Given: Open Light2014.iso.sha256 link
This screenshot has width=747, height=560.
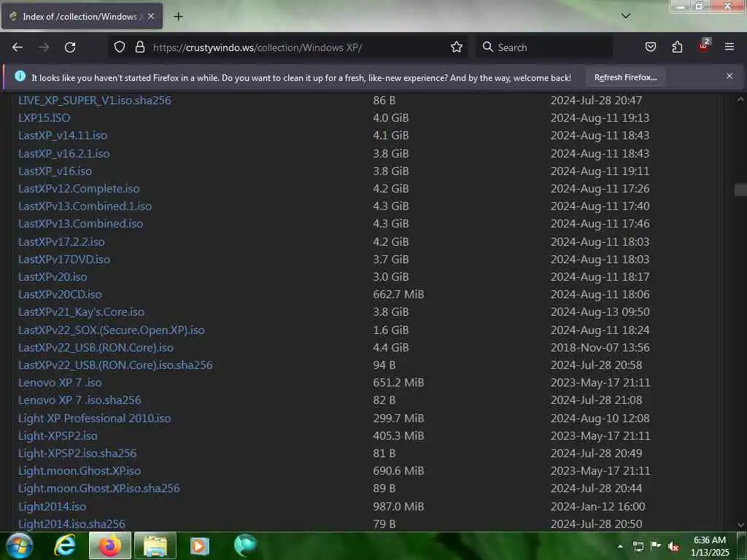Looking at the screenshot, I should point(71,524).
